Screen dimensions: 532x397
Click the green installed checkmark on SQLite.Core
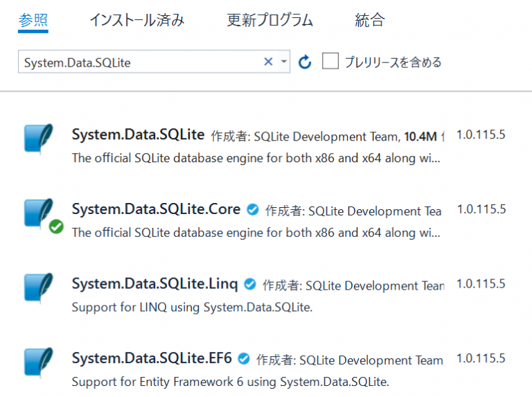(56, 227)
